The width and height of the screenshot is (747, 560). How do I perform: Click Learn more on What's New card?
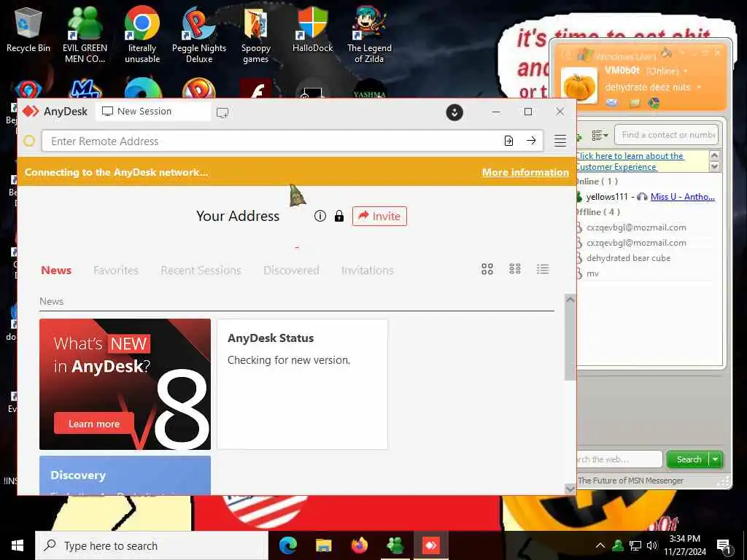point(94,424)
